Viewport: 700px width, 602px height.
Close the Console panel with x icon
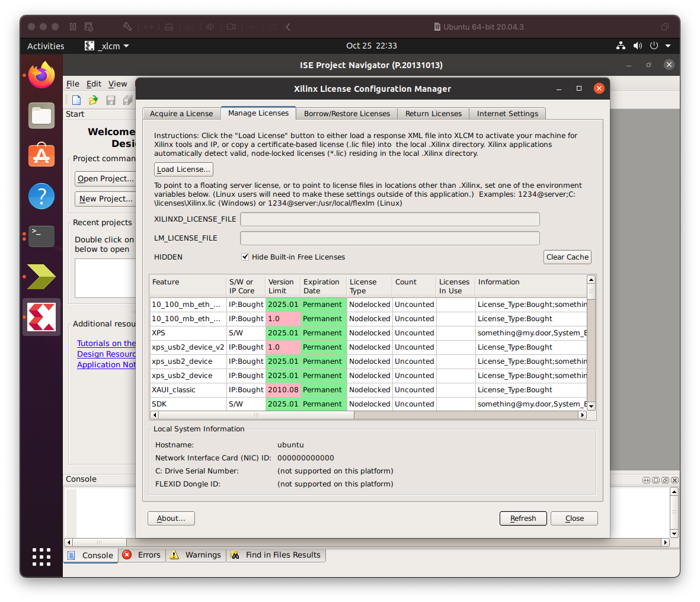pos(675,480)
